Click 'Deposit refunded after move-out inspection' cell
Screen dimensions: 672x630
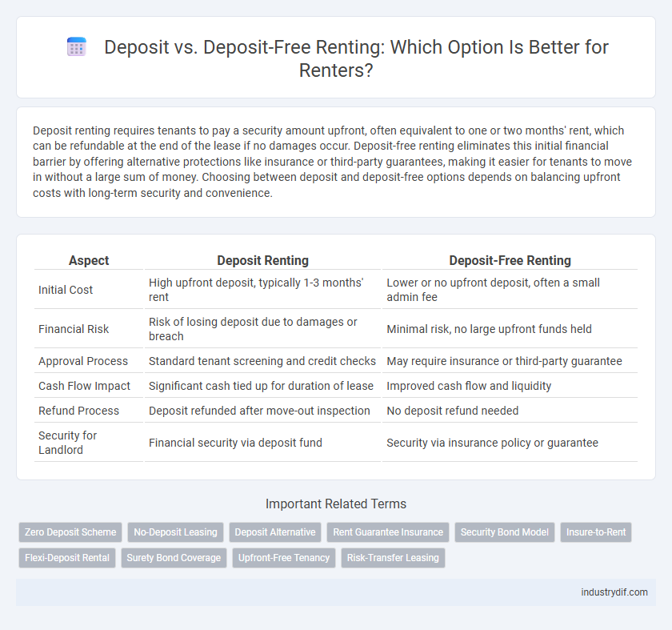[x=262, y=411]
